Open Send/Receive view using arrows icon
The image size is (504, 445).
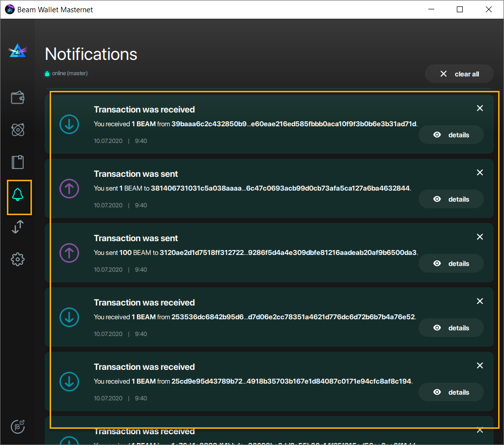coord(18,227)
